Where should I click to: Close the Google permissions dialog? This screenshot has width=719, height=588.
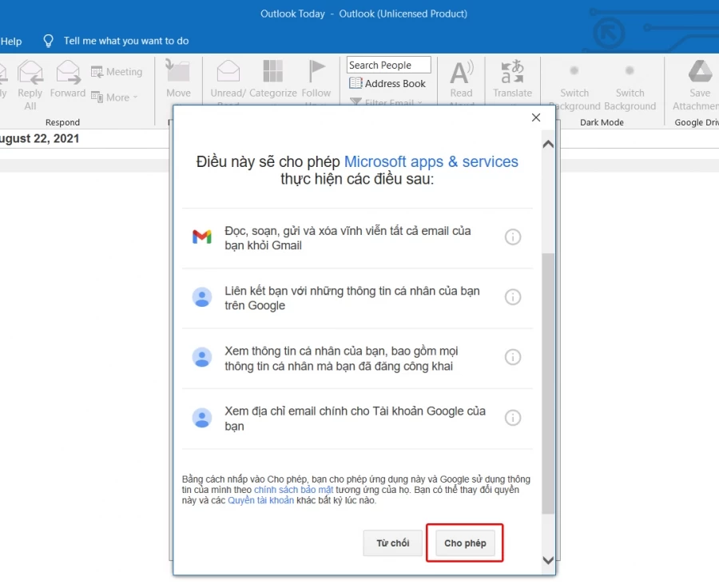[535, 117]
